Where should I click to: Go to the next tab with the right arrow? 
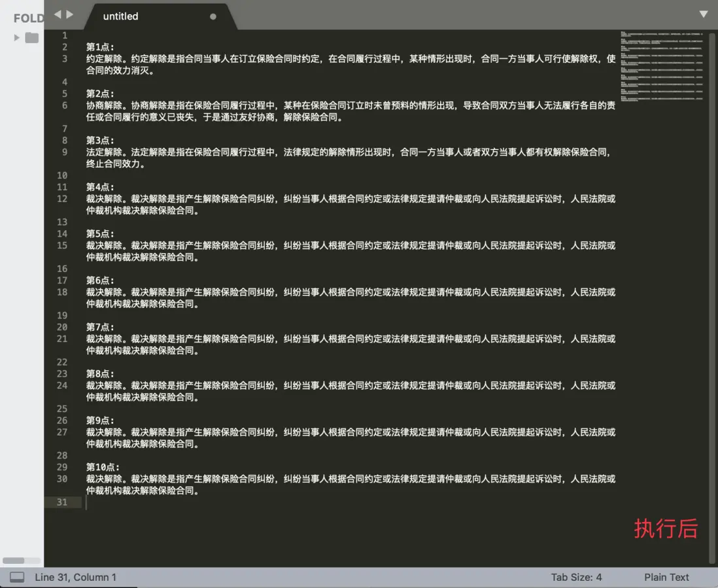[69, 14]
